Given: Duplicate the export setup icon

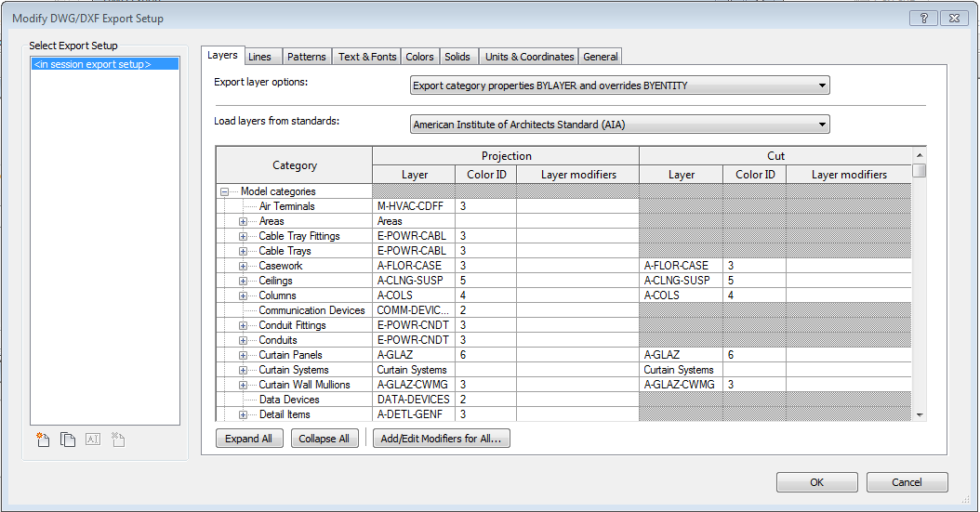Looking at the screenshot, I should (68, 440).
